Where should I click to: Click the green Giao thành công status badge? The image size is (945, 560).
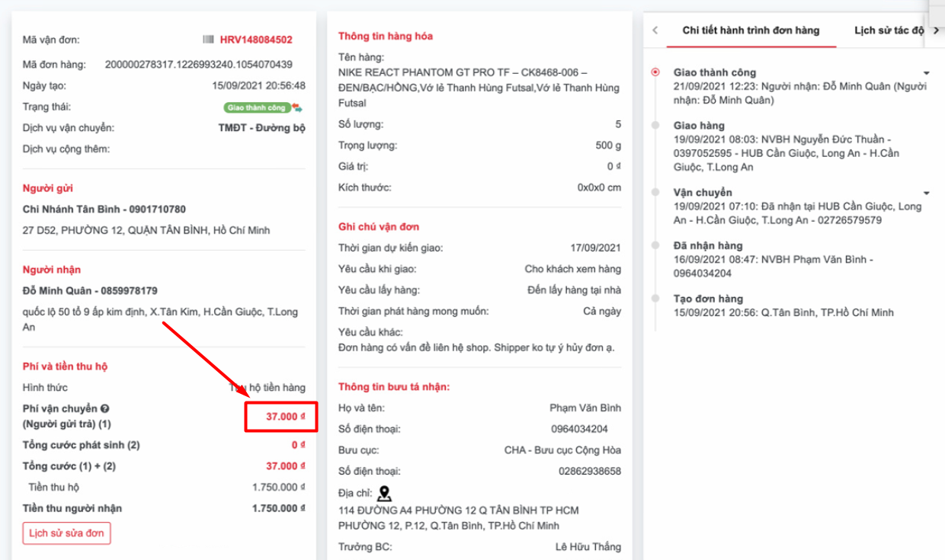pos(257,107)
